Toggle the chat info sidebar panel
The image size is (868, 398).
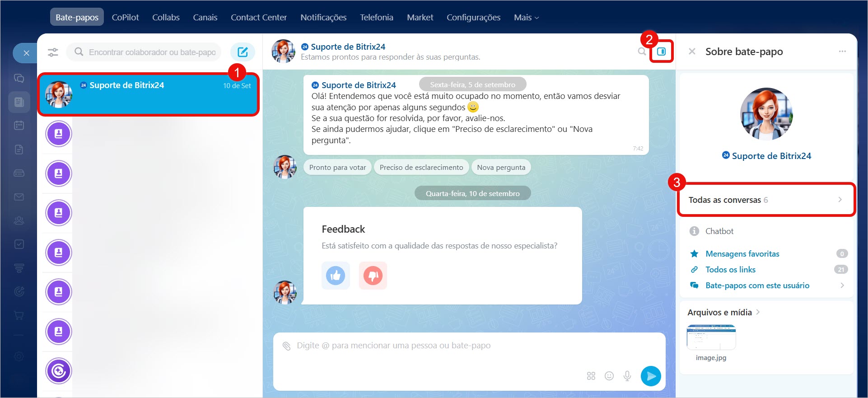pos(662,52)
